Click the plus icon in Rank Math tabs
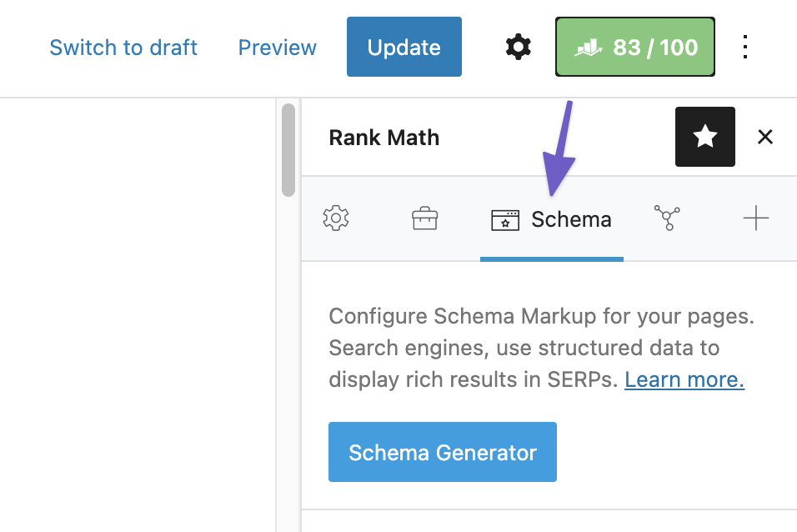Viewport: 797px width, 532px height. 755,219
